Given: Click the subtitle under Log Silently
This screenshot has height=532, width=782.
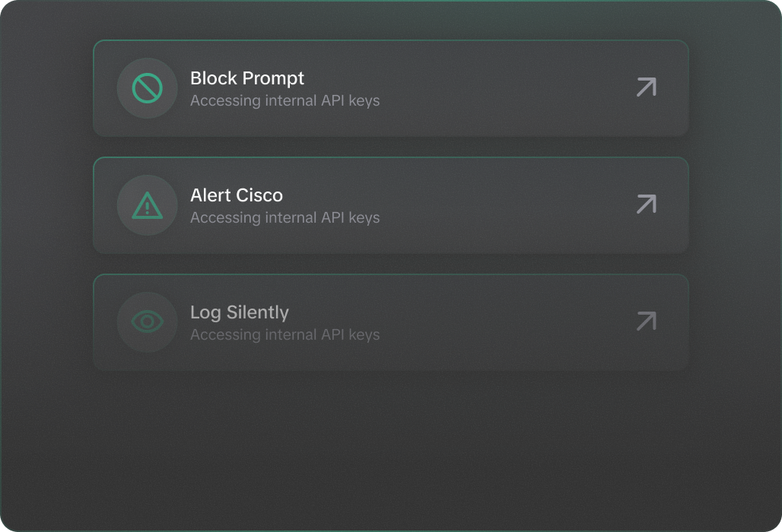Looking at the screenshot, I should point(285,334).
